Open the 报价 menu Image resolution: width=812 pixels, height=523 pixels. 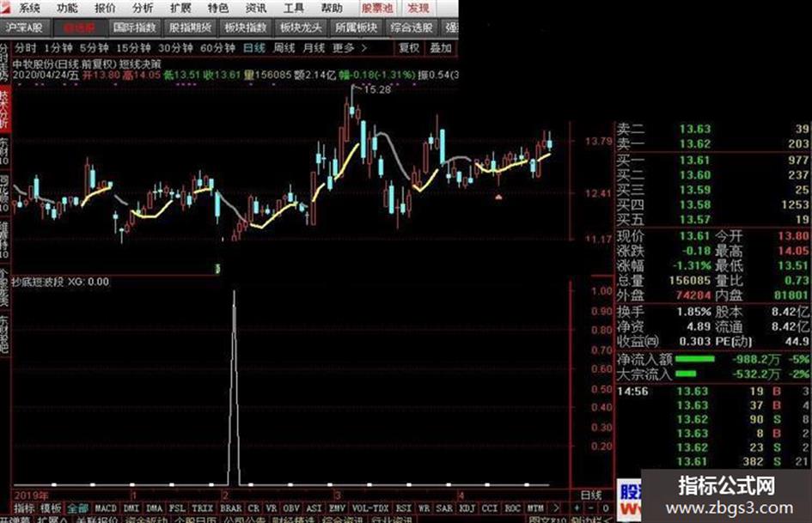tap(105, 8)
